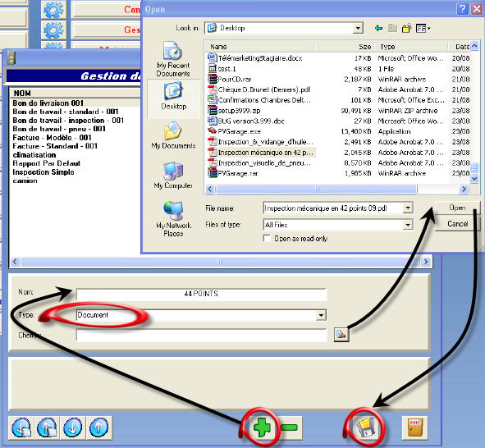Select Chèque D.Brunet (Demers).pdf file
Image resolution: width=485 pixels, height=448 pixels.
259,89
